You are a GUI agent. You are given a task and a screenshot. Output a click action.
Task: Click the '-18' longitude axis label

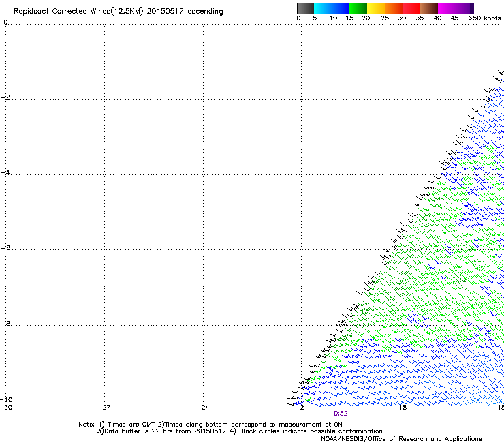(x=400, y=408)
